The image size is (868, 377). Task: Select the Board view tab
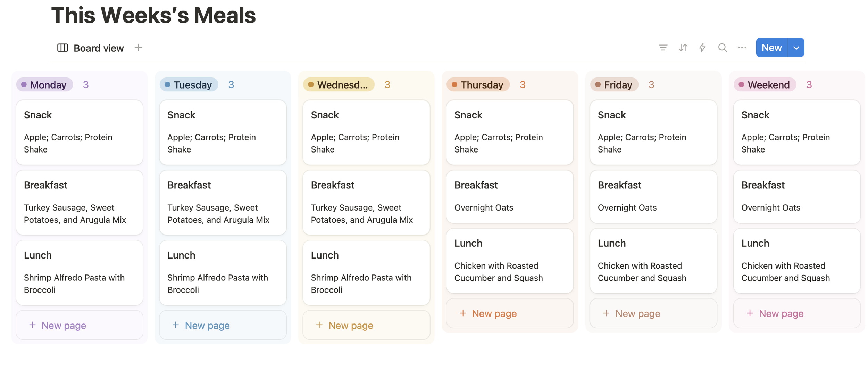[91, 48]
